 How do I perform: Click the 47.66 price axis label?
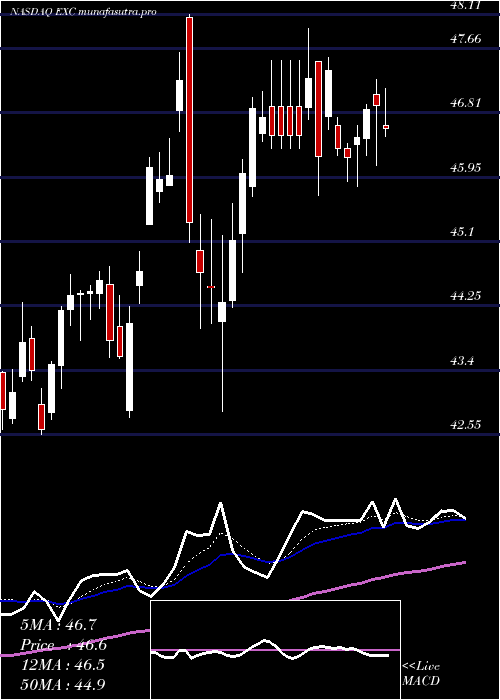[x=465, y=39]
